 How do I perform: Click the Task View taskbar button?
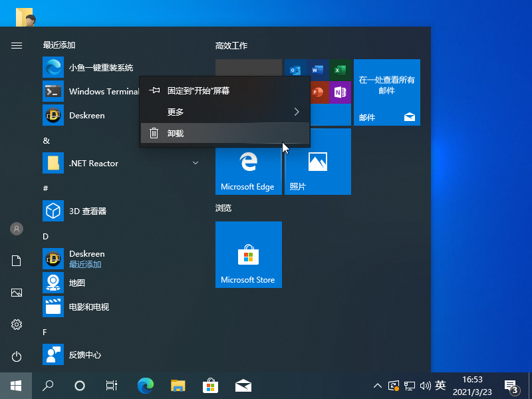pyautogui.click(x=112, y=385)
